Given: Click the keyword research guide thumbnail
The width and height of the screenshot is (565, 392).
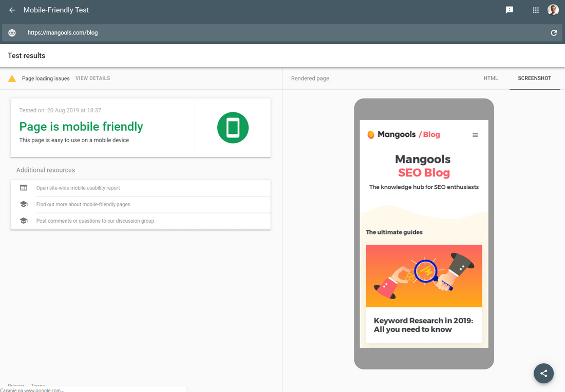Looking at the screenshot, I should pos(424,276).
